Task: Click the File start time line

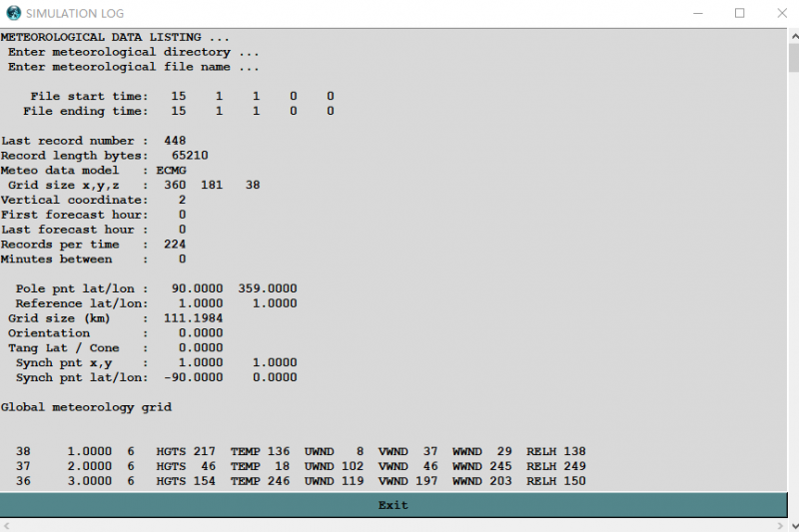Action: pos(182,96)
